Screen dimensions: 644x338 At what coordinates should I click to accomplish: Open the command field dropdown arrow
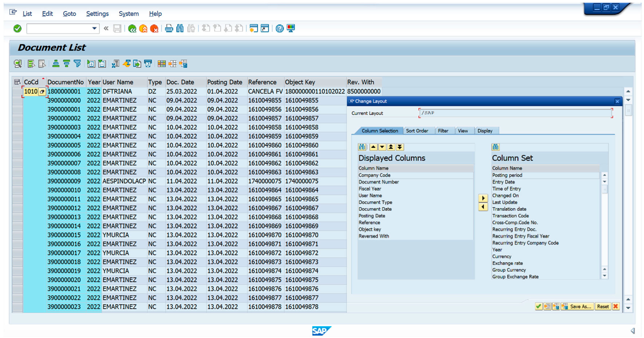pos(94,28)
